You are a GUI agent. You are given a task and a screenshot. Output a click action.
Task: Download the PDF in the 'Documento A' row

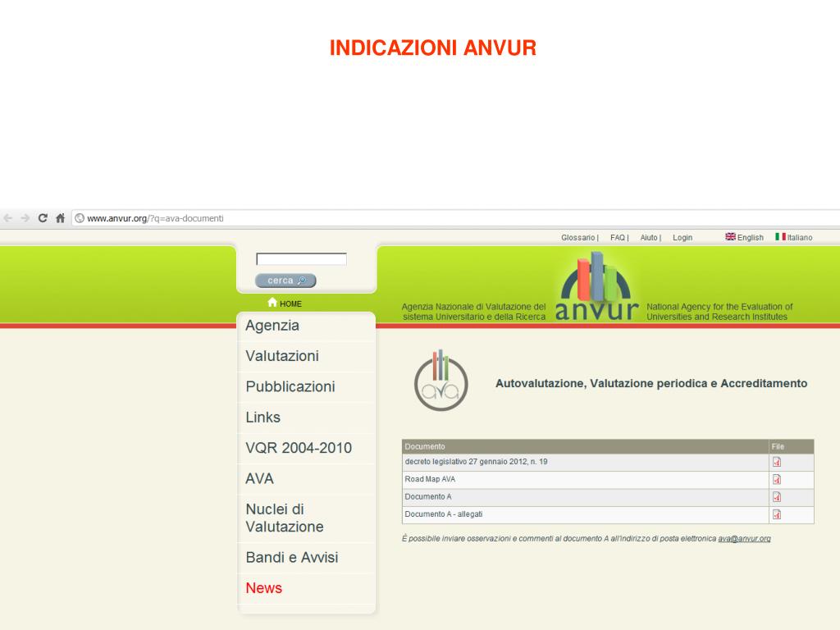777,497
